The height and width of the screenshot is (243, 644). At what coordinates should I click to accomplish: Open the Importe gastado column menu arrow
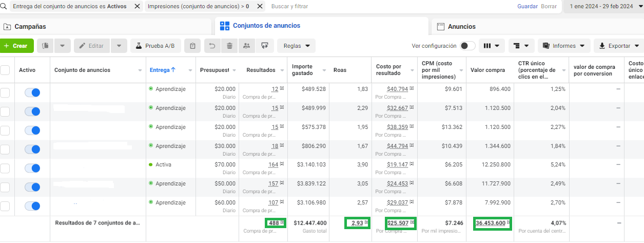(x=324, y=70)
